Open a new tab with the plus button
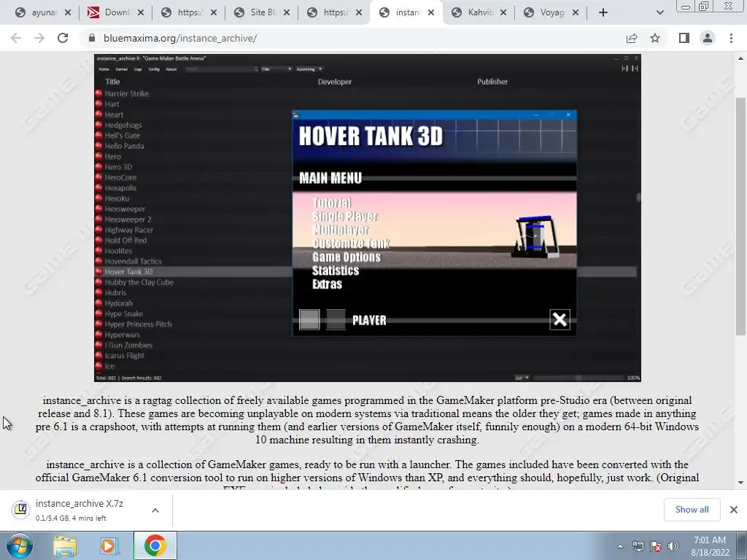Screen dimensions: 747x560 [x=603, y=12]
